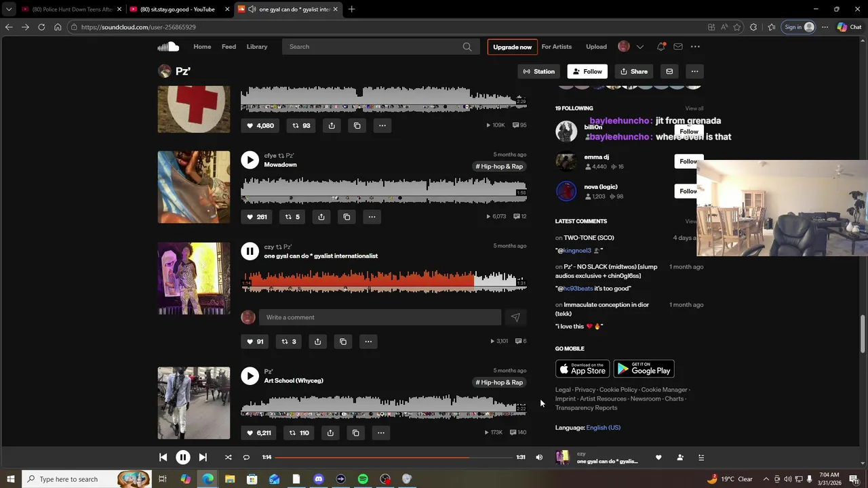
Task: Send the comment with arrow button
Action: click(515, 317)
